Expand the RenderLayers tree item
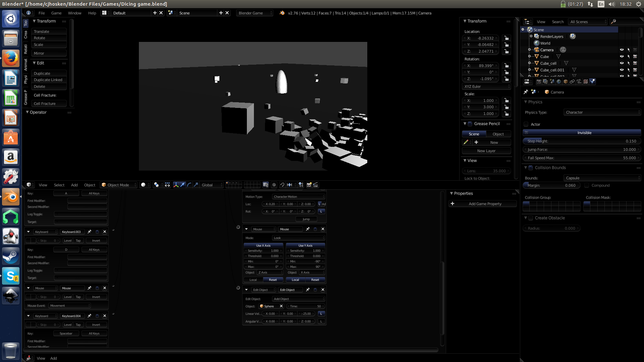644x362 pixels. pos(531,36)
